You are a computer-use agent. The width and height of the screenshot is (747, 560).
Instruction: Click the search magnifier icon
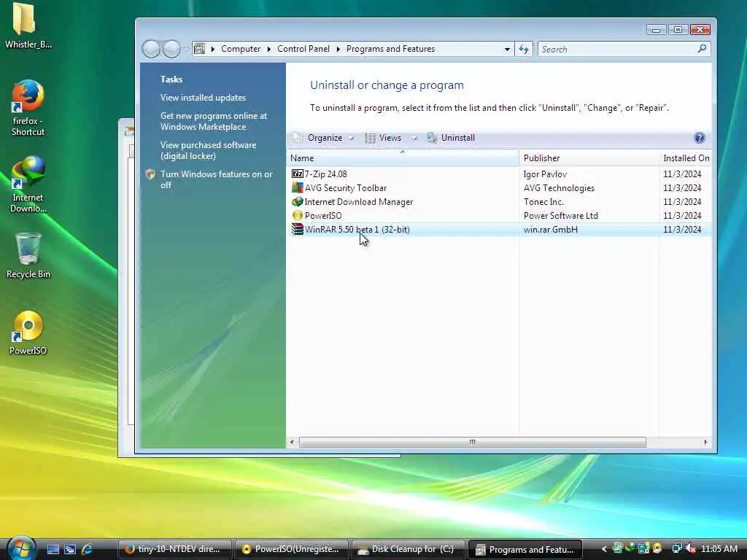click(x=702, y=49)
